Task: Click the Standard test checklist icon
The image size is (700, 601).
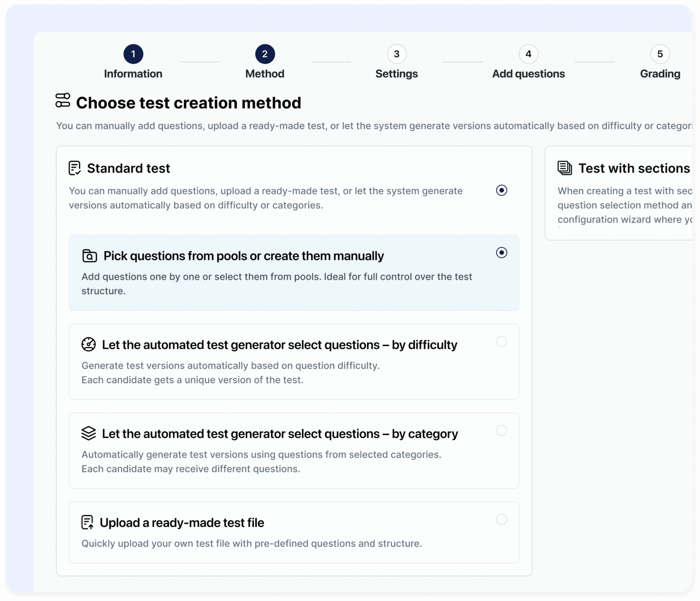Action: click(x=75, y=168)
